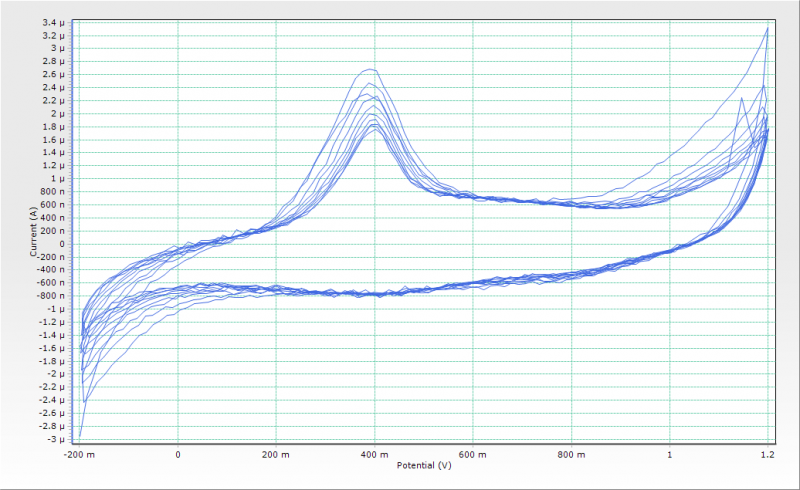The image size is (800, 490).
Task: Click the '-3 µ' y-axis tick label
Action: [x=56, y=439]
